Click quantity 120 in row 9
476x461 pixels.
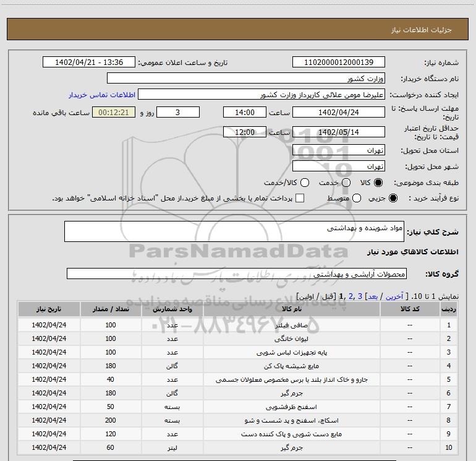click(111, 434)
